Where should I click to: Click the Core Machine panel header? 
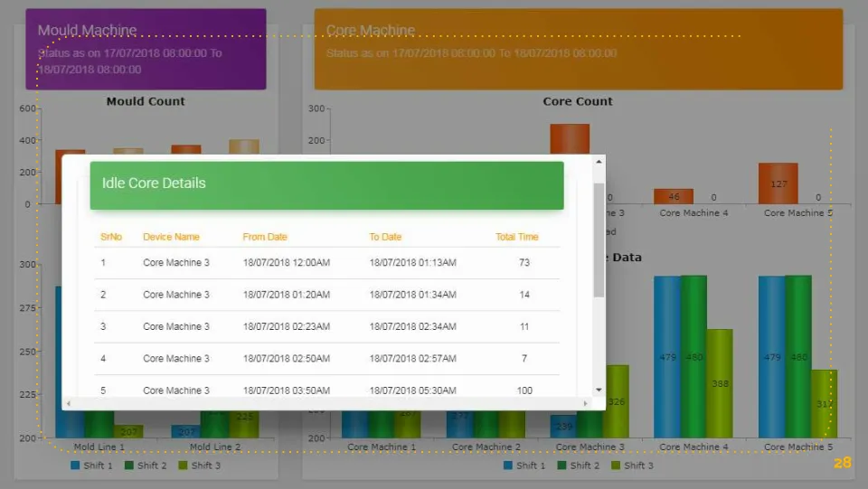coord(579,49)
